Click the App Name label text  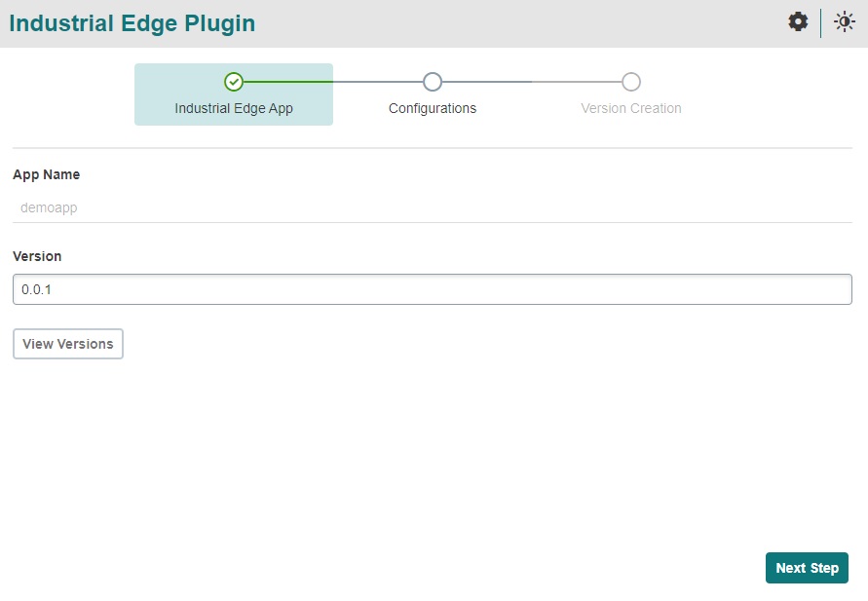click(47, 174)
